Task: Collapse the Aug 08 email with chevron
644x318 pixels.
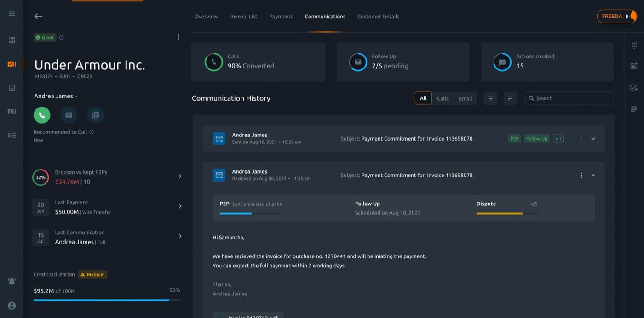Action: click(x=593, y=175)
